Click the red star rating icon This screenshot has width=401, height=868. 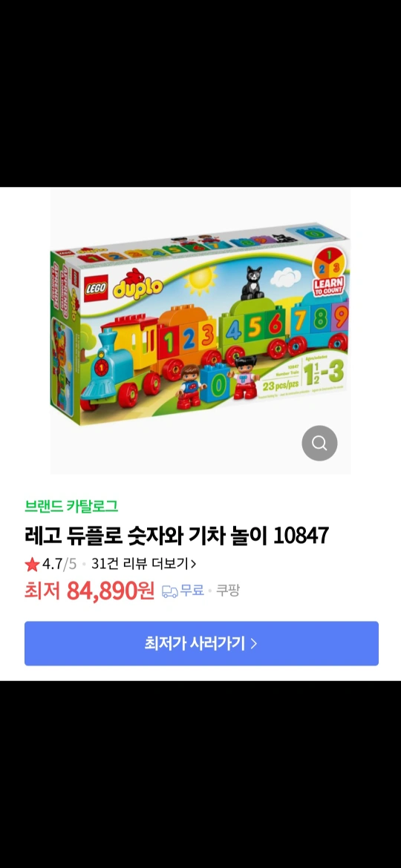[32, 564]
